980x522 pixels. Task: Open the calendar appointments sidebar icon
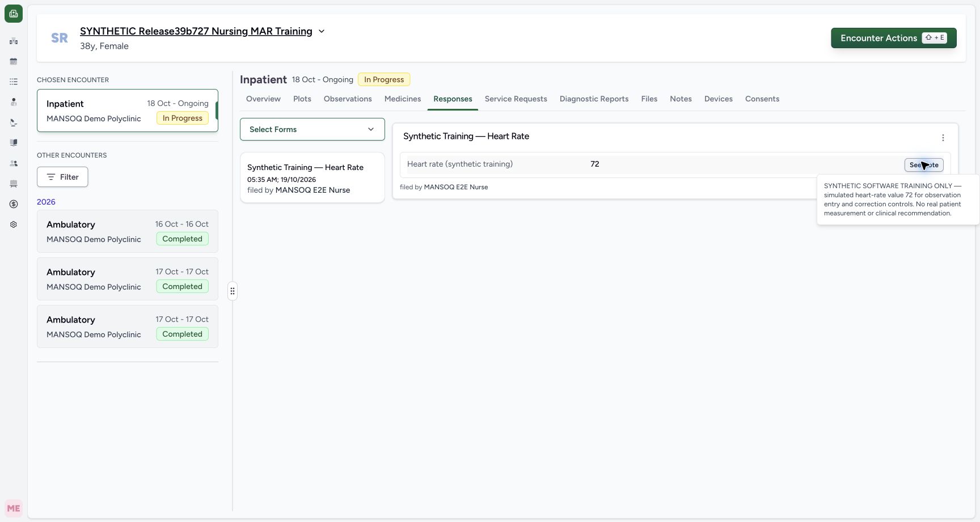14,61
